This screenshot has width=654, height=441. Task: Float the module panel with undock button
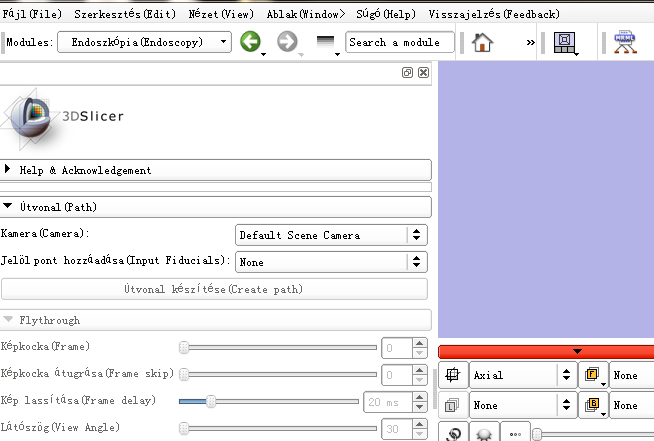pos(407,73)
